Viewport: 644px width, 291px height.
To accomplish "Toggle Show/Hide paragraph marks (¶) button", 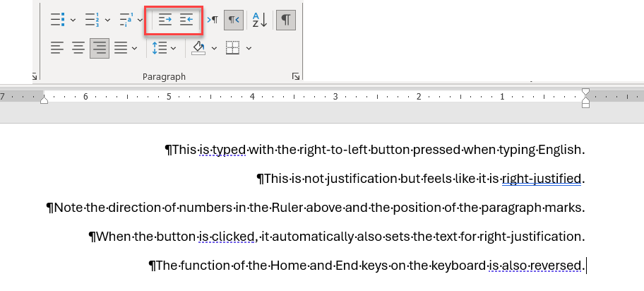I will pyautogui.click(x=286, y=19).
